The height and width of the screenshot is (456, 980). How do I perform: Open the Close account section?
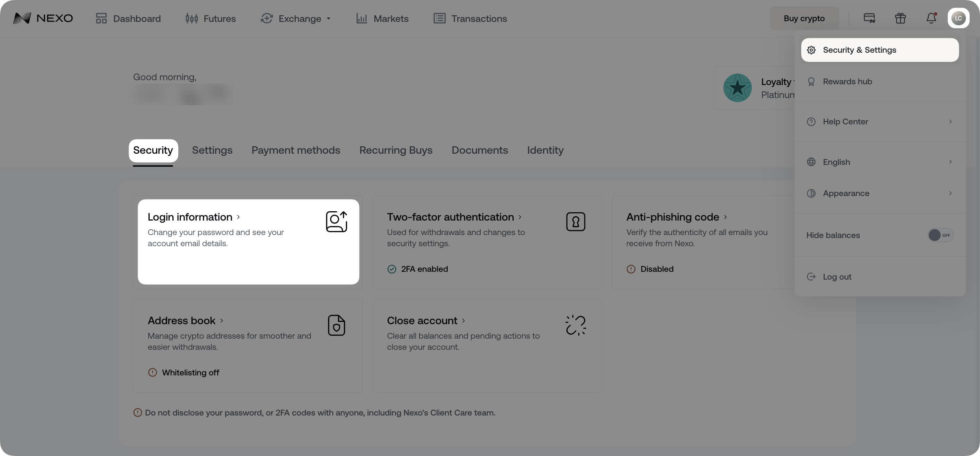point(422,320)
